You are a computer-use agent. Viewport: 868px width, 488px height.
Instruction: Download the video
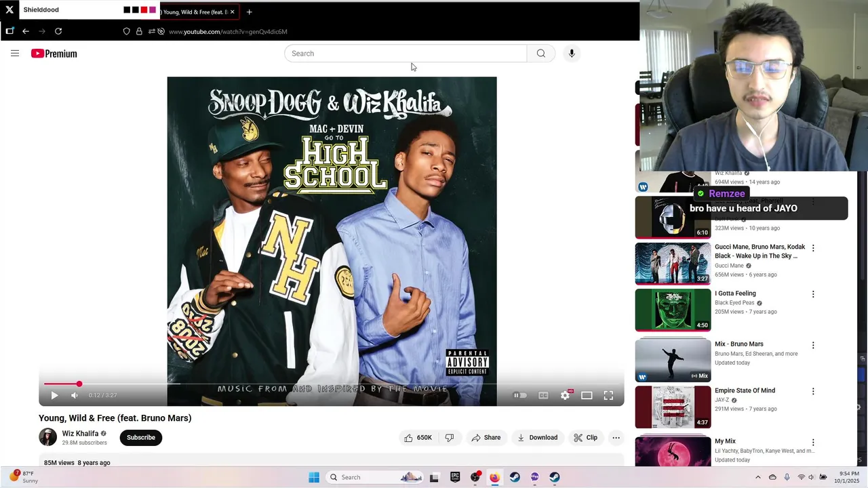pos(538,438)
